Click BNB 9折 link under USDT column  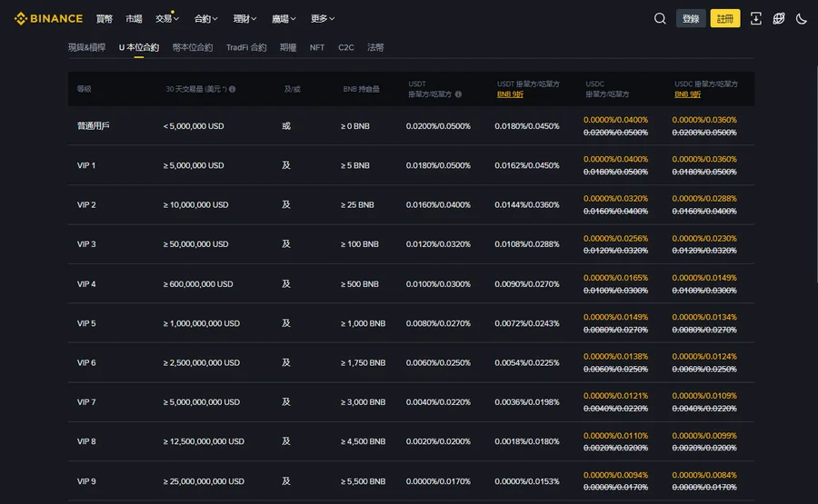point(510,94)
